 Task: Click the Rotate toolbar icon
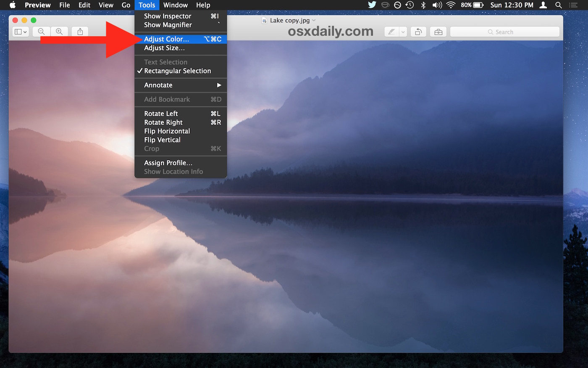coord(418,32)
